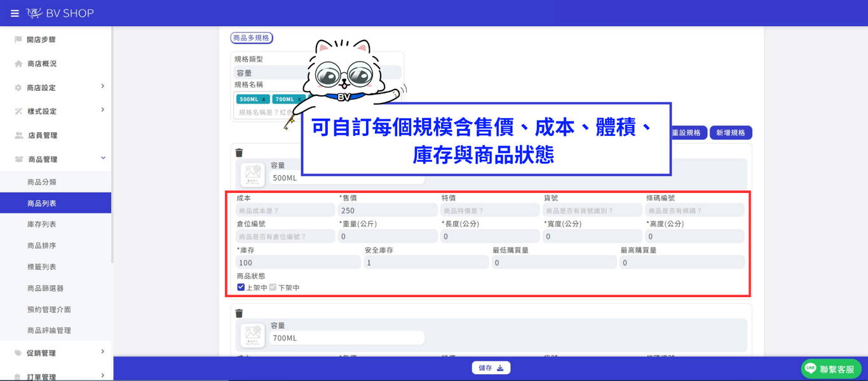Open 商品評論管理 in the sidebar
Image resolution: width=868 pixels, height=381 pixels.
49,330
